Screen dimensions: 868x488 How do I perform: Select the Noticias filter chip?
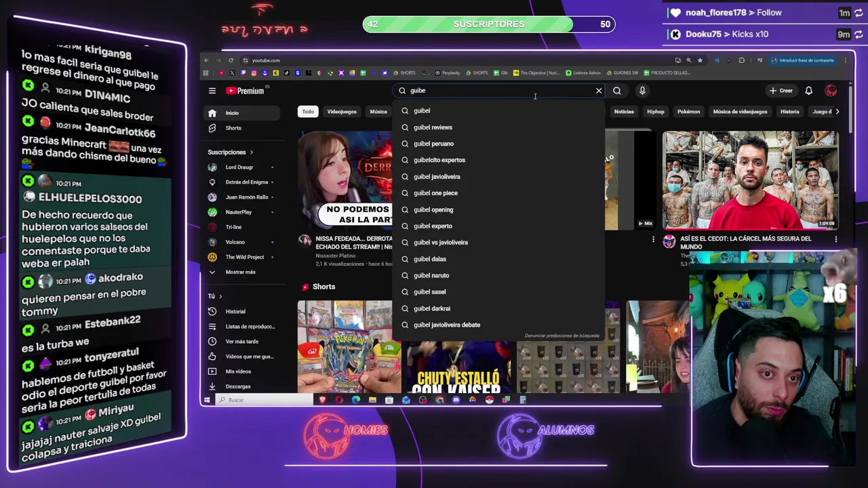[x=624, y=112]
